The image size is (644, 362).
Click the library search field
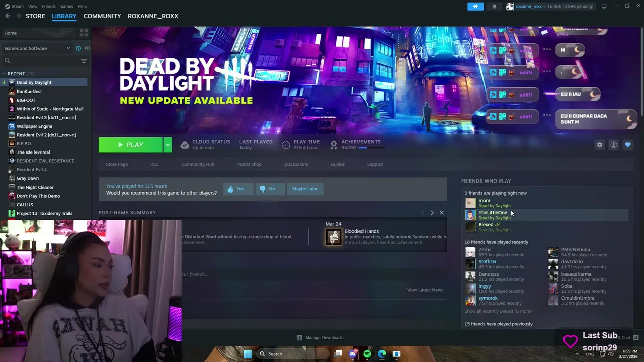point(40,61)
